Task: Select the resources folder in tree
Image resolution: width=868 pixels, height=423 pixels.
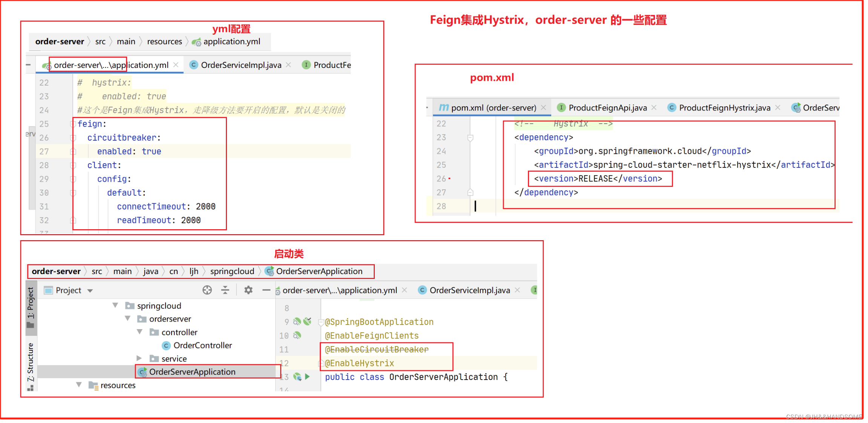Action: pos(112,385)
